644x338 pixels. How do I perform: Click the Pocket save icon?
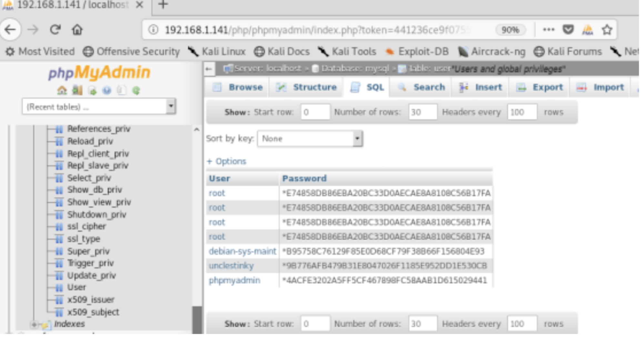[568, 30]
